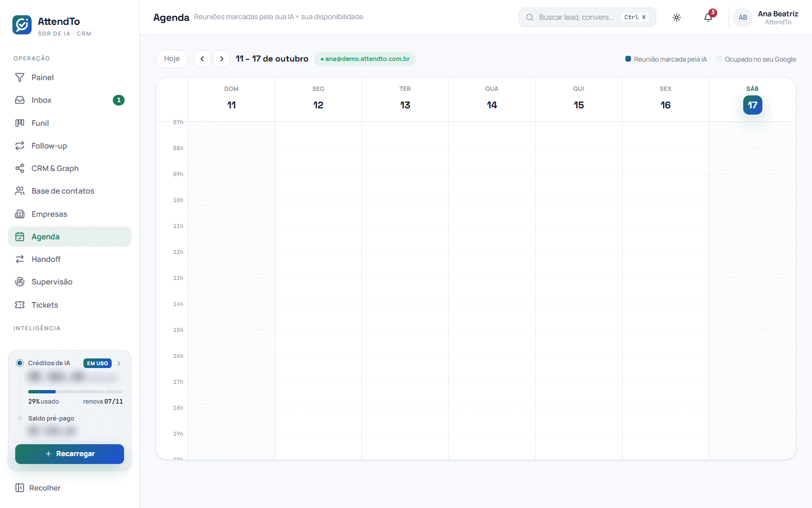Select Créditos de IA radio option
This screenshot has width=812, height=508.
[20, 363]
